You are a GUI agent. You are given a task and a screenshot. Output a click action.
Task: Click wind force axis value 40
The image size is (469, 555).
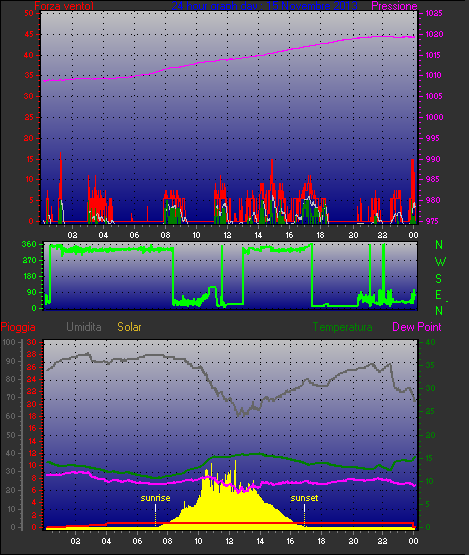pyautogui.click(x=29, y=55)
